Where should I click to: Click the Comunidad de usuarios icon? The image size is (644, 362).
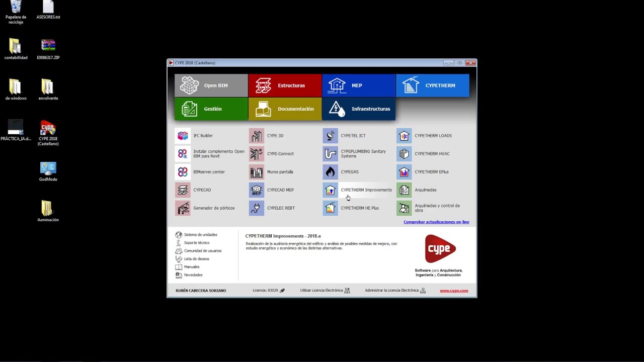pos(179,251)
